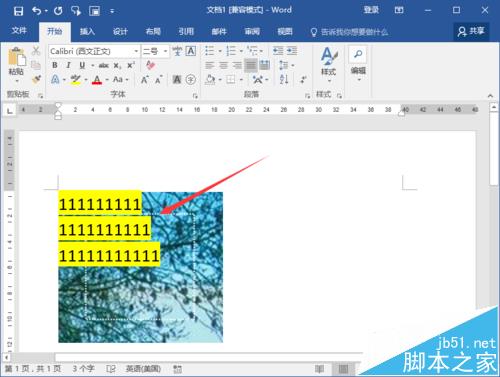The width and height of the screenshot is (500, 377).
Task: Add a character border with boxed A icon
Action: coord(191,51)
